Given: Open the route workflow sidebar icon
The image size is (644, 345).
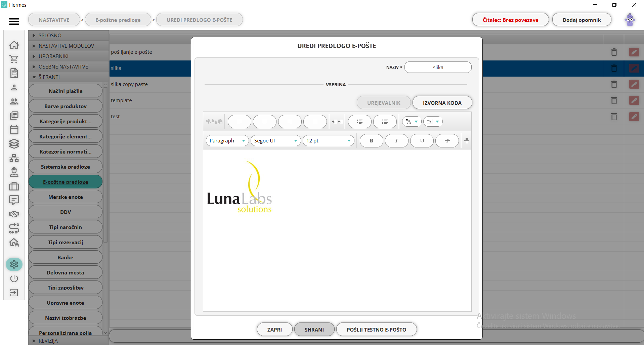Looking at the screenshot, I should (x=14, y=228).
